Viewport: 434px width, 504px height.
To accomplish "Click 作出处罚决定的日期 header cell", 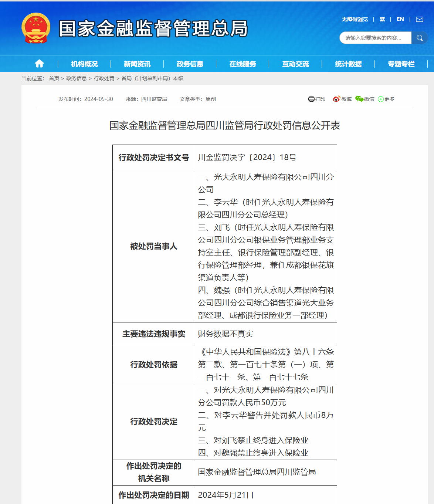I will (154, 495).
